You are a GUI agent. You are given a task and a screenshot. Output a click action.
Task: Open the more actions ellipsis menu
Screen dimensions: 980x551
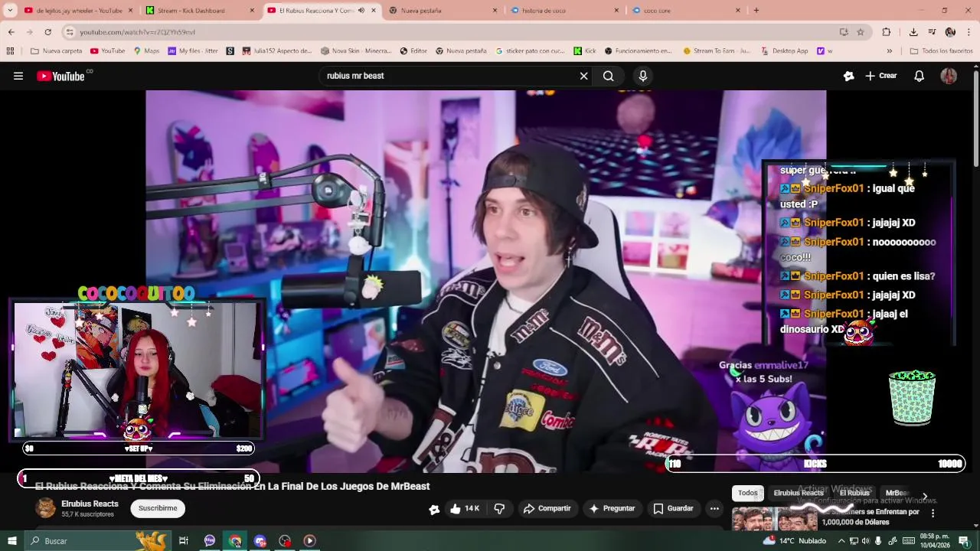coord(714,508)
